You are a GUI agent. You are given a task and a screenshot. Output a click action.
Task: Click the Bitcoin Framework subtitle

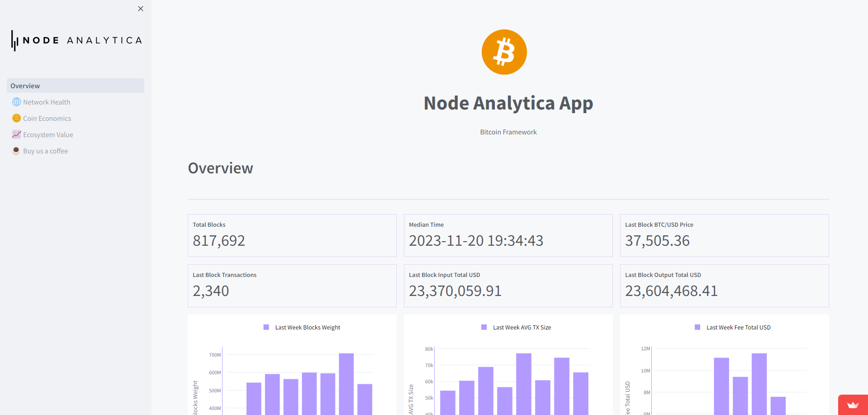[x=508, y=132]
